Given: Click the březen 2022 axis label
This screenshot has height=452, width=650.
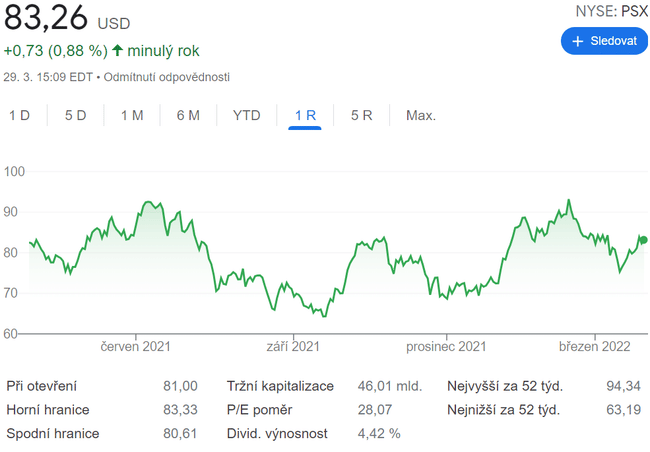Looking at the screenshot, I should [x=595, y=347].
